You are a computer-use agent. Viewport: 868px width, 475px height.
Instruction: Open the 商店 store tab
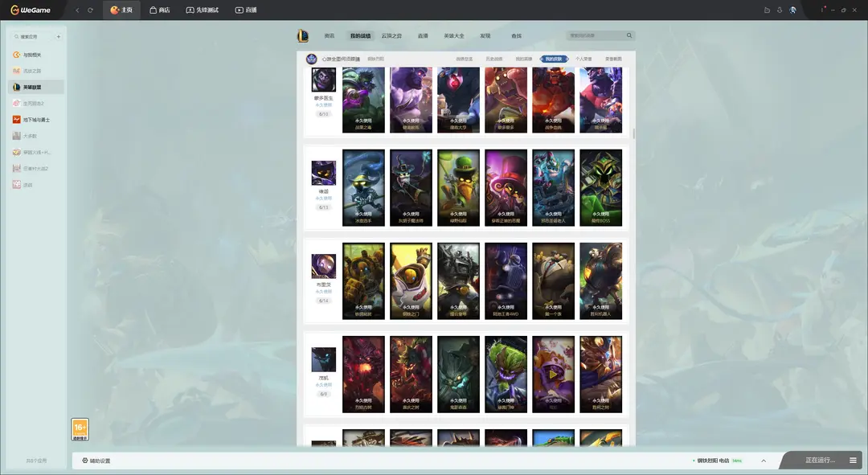(x=159, y=10)
